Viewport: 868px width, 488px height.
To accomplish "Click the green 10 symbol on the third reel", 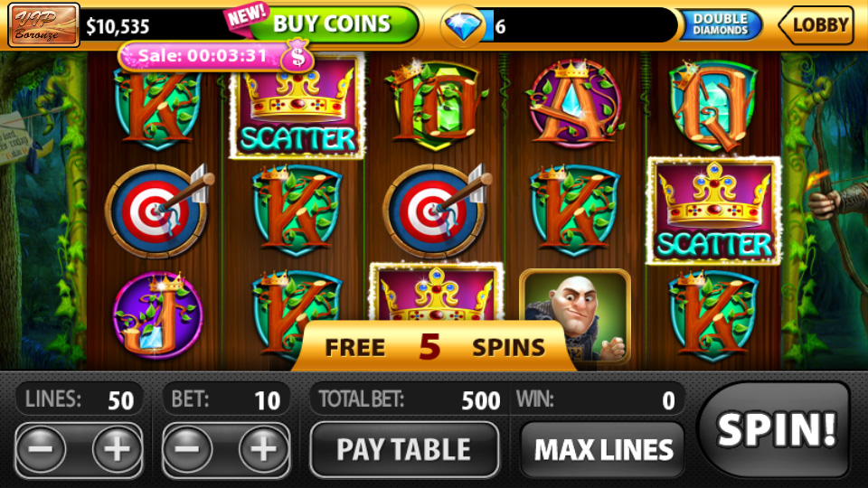I will pyautogui.click(x=436, y=105).
